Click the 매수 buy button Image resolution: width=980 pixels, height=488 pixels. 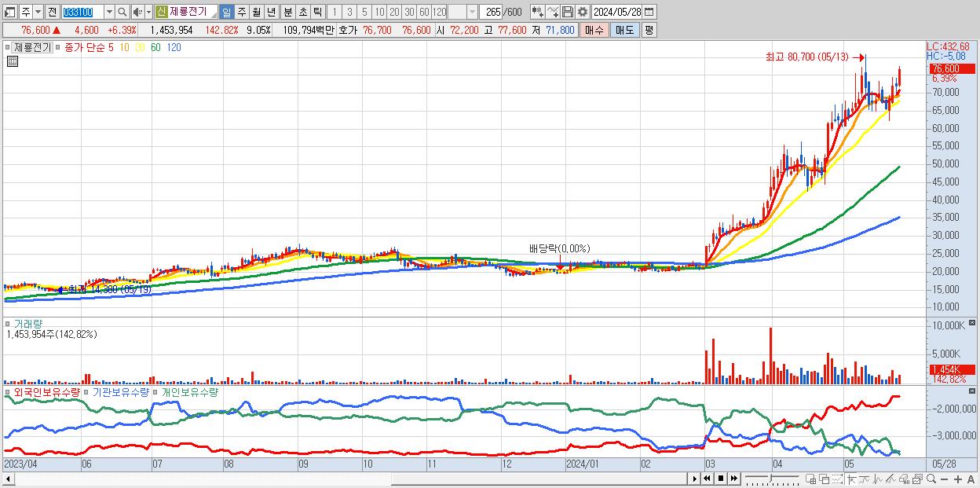pyautogui.click(x=594, y=30)
